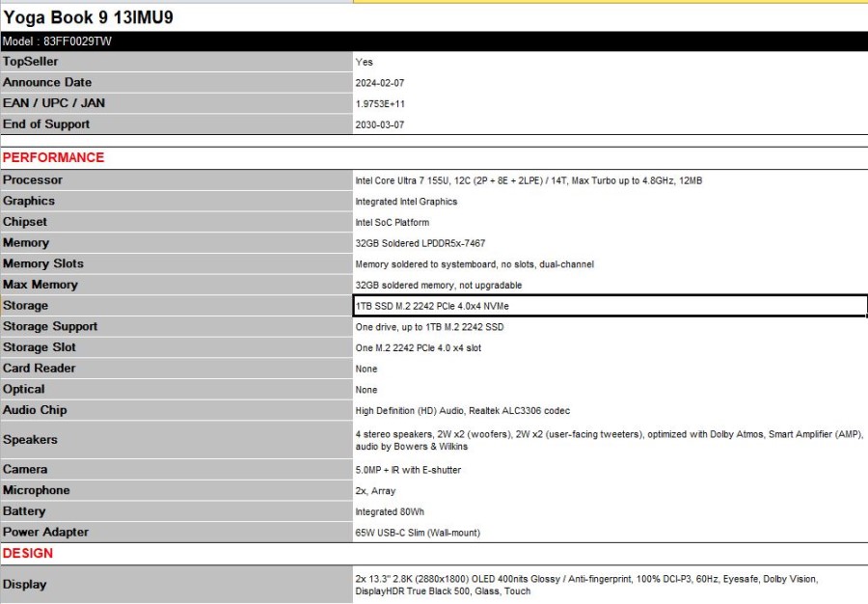The height and width of the screenshot is (604, 868).
Task: Select the Speakers label cell
Action: click(x=176, y=440)
